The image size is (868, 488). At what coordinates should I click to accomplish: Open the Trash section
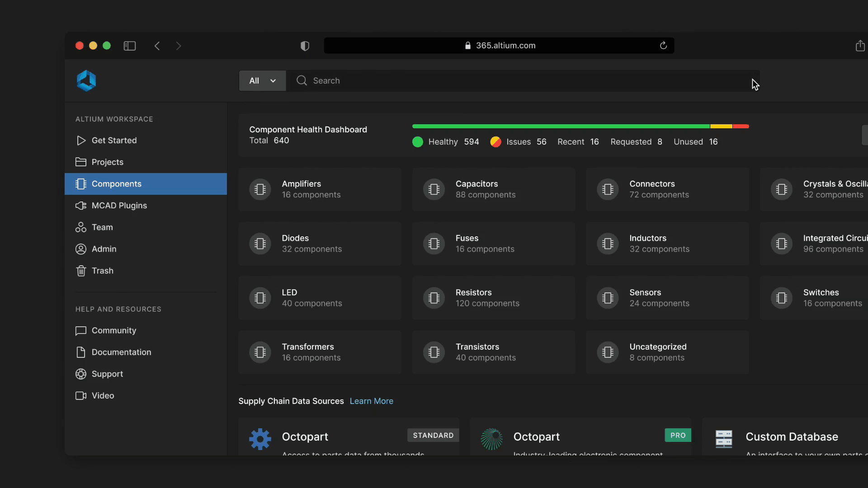(146, 271)
